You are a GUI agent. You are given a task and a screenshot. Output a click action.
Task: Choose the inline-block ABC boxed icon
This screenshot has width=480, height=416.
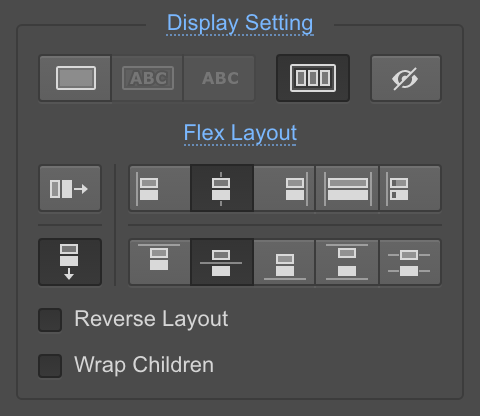pos(147,78)
